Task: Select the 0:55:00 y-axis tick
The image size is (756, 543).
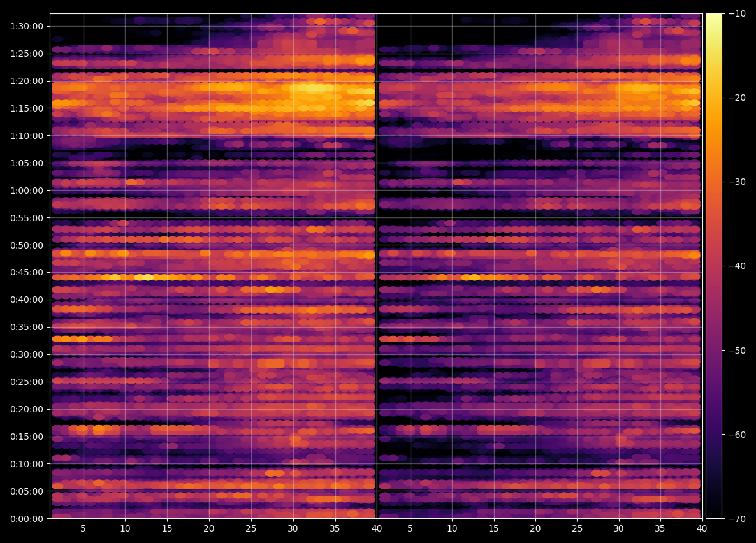Action: [27, 218]
